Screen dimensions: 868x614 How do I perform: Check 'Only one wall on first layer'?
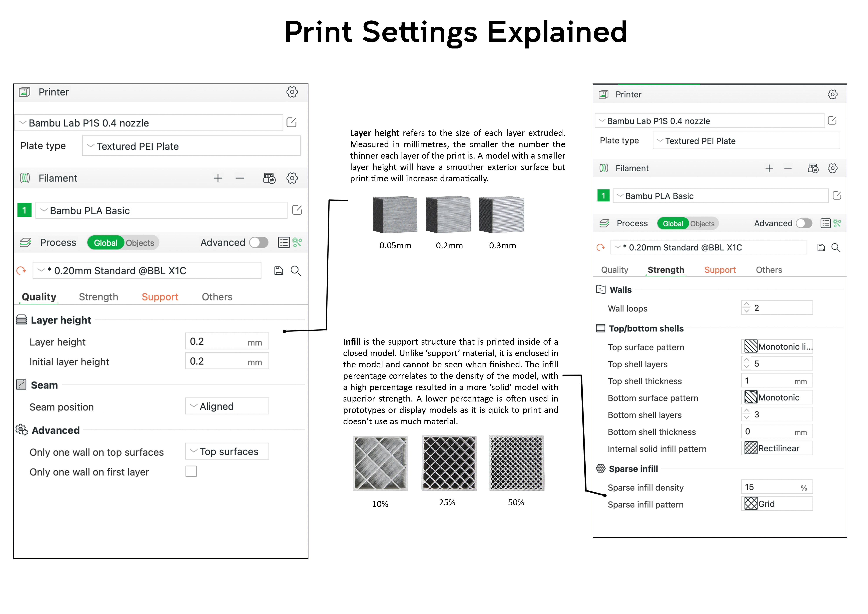pos(191,472)
